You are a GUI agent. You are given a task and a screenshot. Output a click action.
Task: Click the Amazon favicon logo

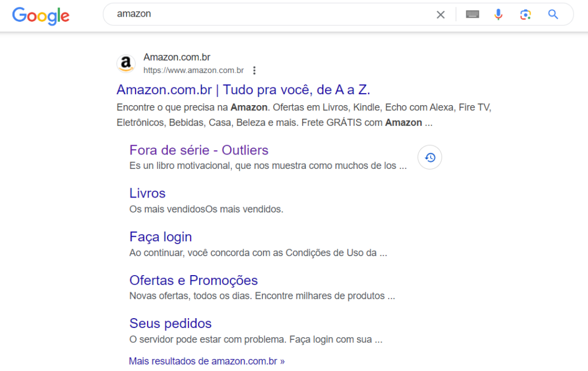click(126, 64)
